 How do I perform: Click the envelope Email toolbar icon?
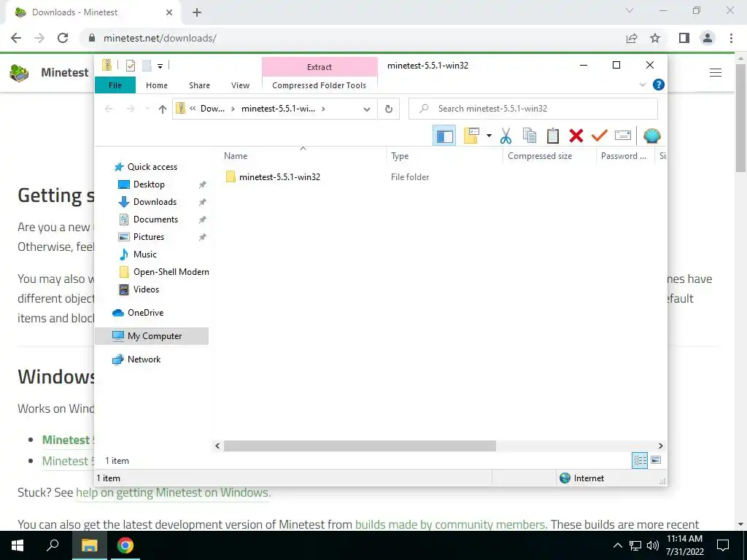(623, 136)
